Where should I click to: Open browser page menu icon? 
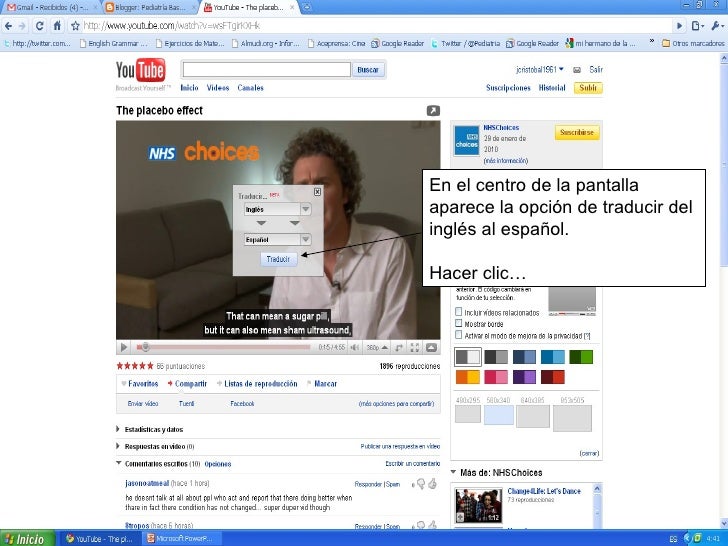click(697, 26)
